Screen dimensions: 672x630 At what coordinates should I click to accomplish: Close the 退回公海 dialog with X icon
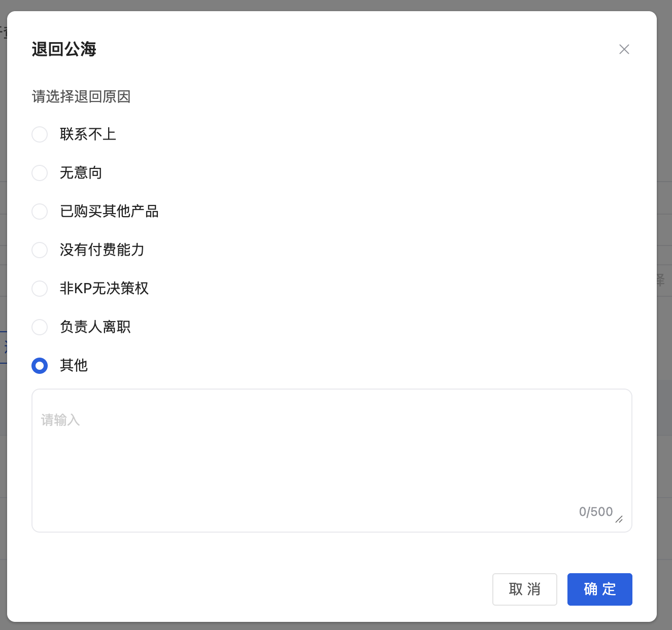(x=624, y=49)
